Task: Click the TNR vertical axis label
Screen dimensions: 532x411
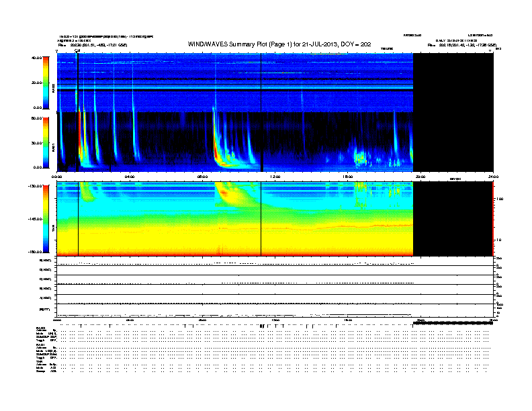Action: tap(53, 228)
